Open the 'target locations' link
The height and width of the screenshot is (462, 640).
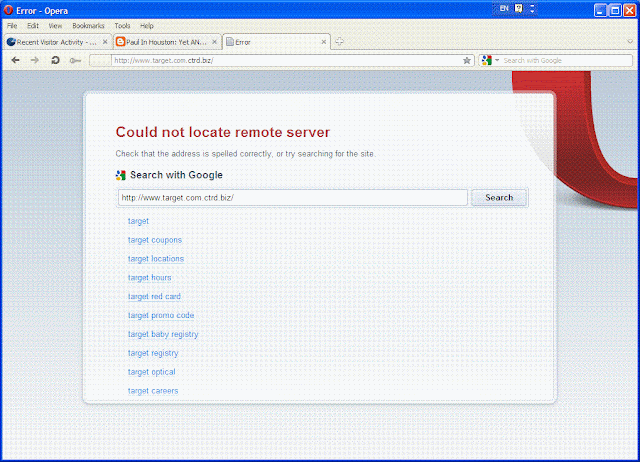[156, 259]
